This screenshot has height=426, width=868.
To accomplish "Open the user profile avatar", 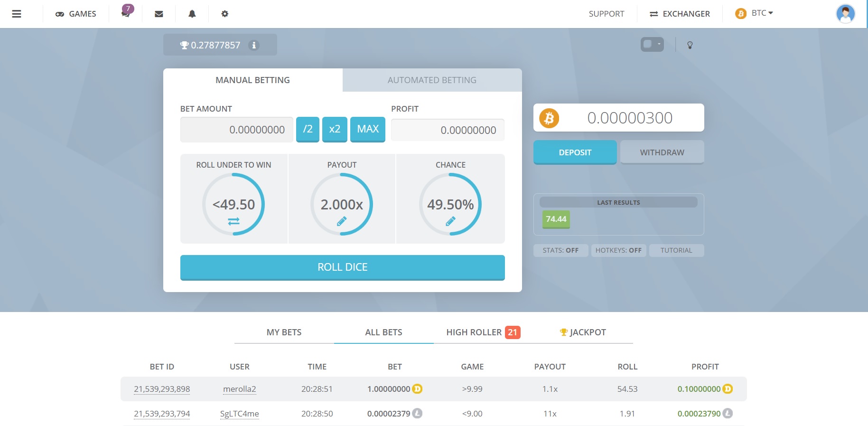I will pyautogui.click(x=845, y=13).
